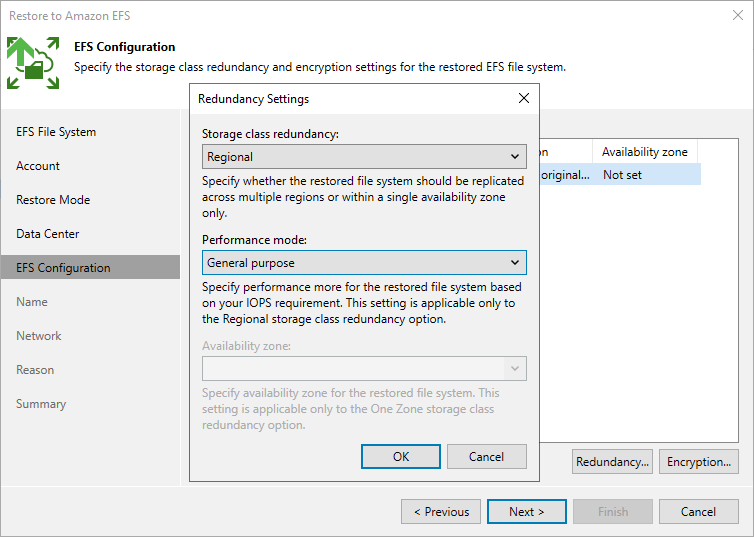Select the EFS Configuration step
The image size is (754, 537).
click(x=90, y=267)
